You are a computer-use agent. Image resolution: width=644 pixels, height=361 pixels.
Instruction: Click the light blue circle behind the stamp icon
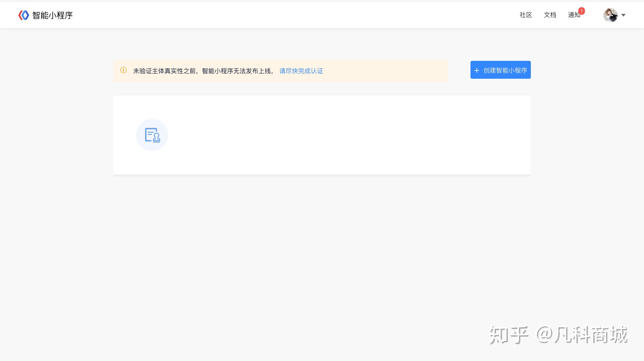point(152,135)
